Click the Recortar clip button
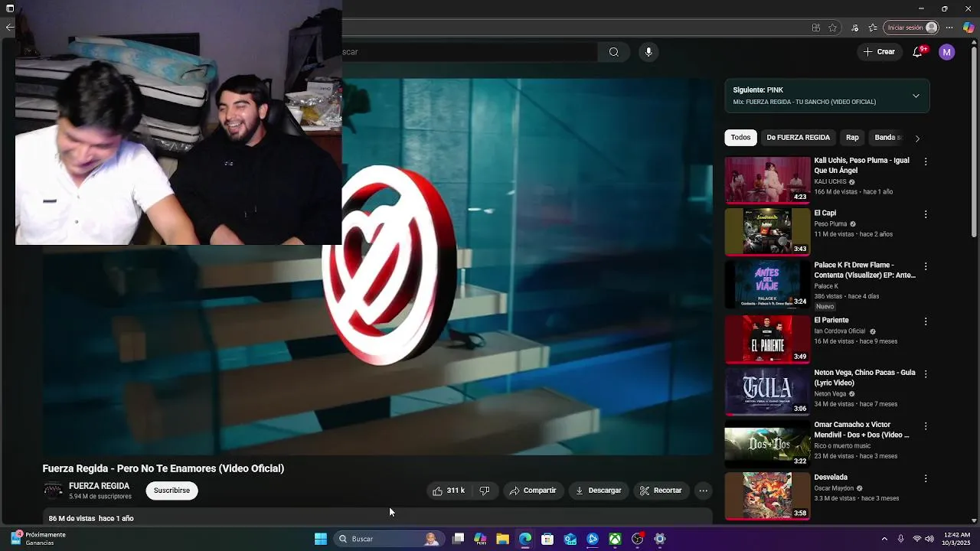Viewport: 980px width, 551px height. (x=661, y=491)
